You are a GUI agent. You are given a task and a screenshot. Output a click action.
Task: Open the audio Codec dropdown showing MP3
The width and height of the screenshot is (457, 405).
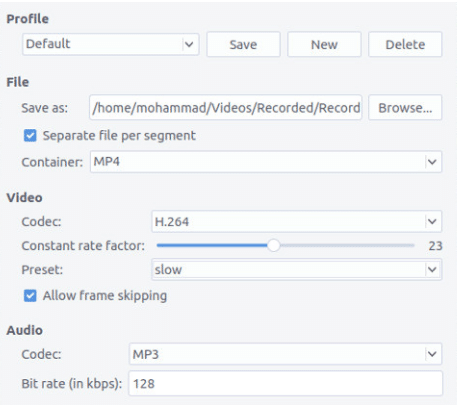click(x=285, y=354)
